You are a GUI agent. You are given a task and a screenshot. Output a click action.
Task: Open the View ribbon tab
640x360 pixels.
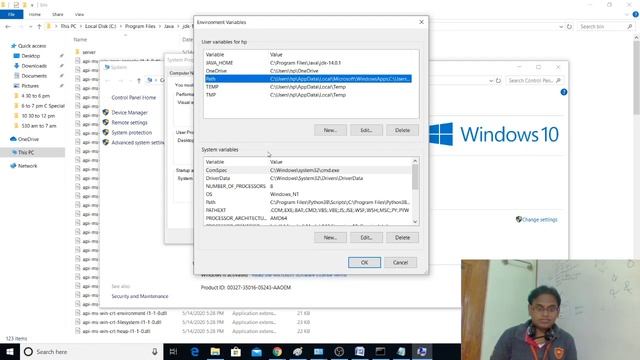(x=79, y=14)
